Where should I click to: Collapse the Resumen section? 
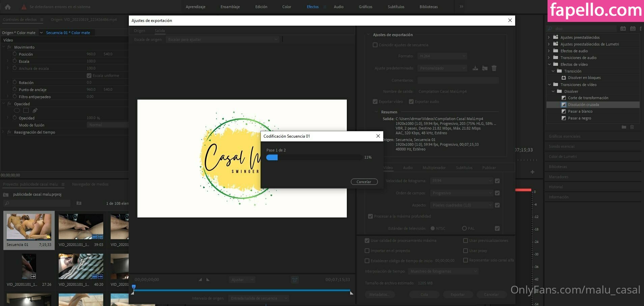(376, 112)
